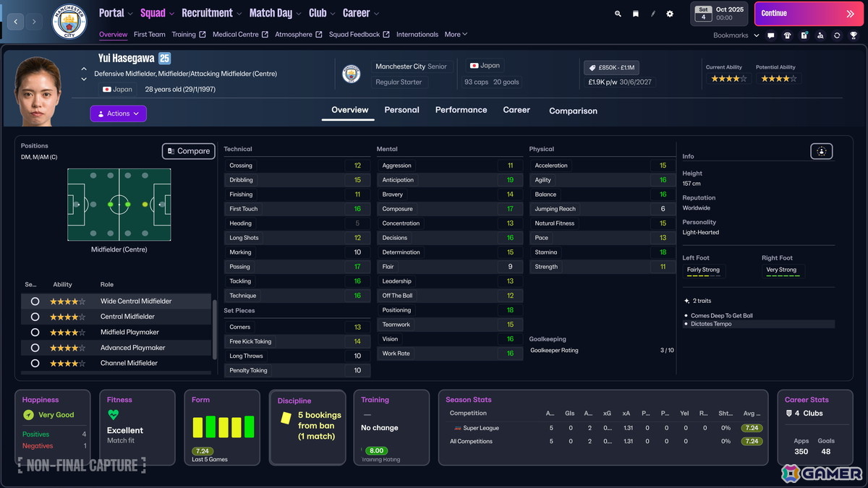The image size is (868, 488).
Task: Open the in-game search magnifier
Action: click(617, 13)
